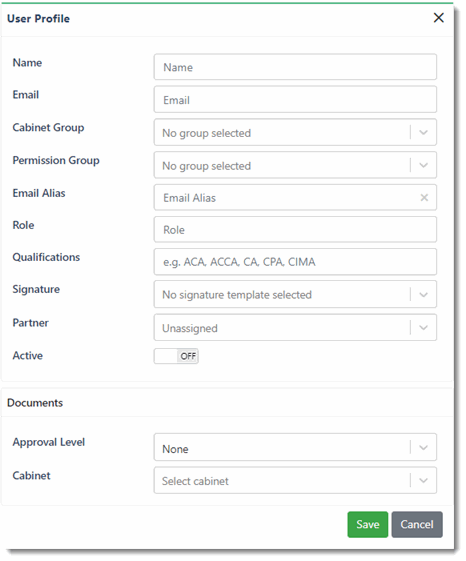Click the Signature template chevron arrow
The width and height of the screenshot is (466, 561).
(423, 295)
